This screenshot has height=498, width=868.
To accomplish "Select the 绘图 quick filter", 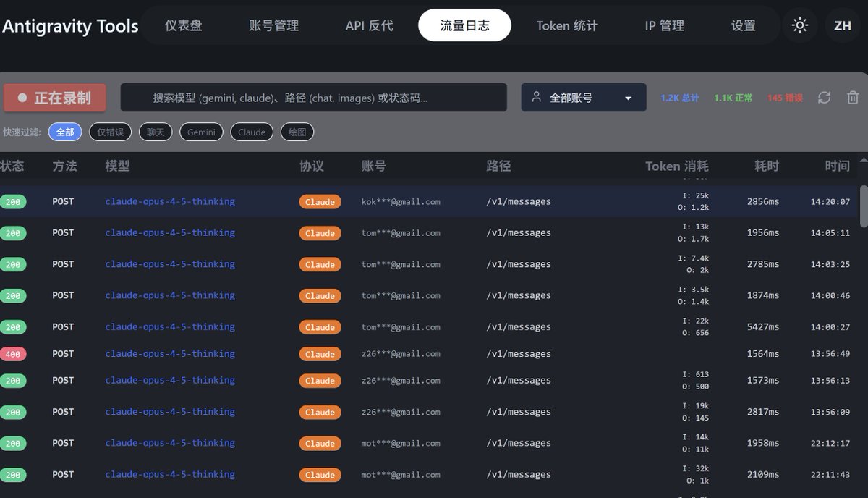I will tap(297, 132).
